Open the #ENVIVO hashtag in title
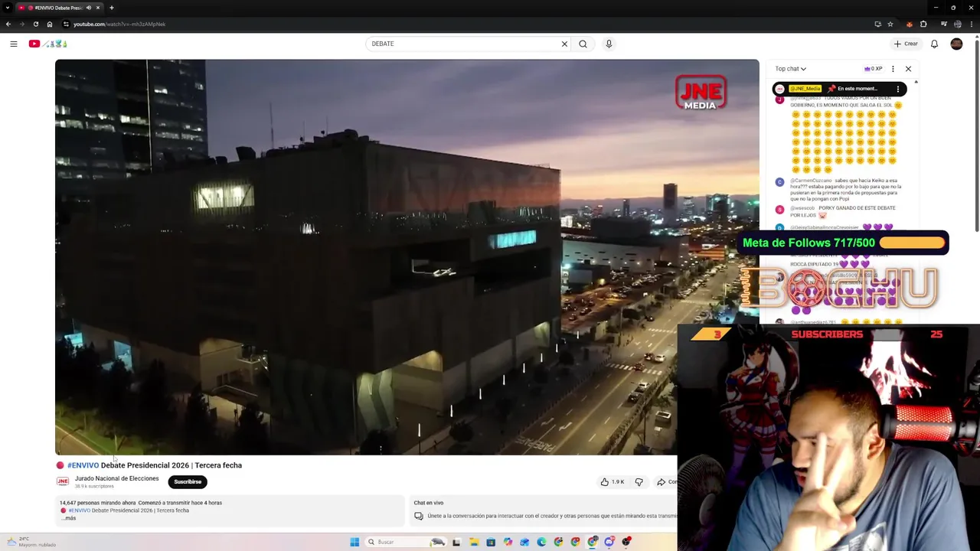 pyautogui.click(x=83, y=465)
